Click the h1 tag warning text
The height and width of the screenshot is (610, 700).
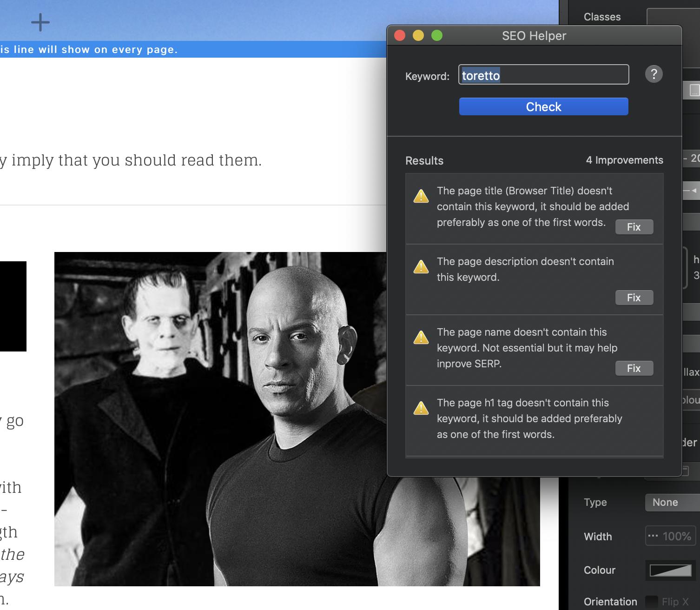[529, 419]
